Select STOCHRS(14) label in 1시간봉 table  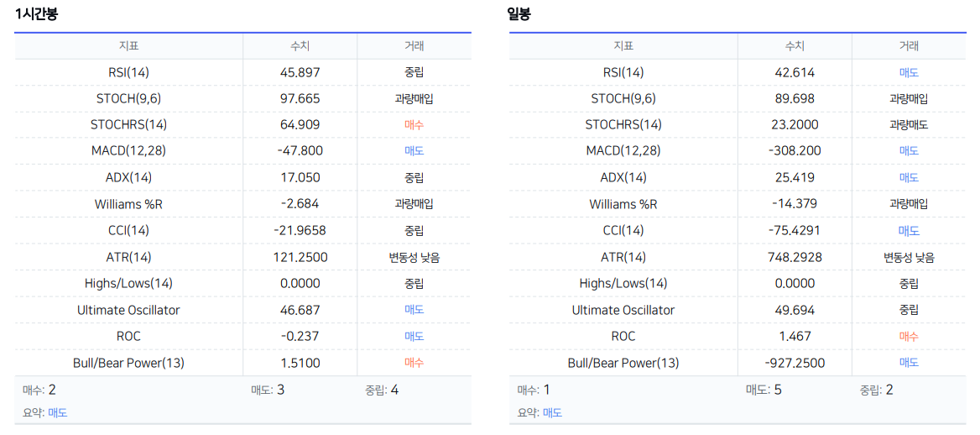click(128, 125)
